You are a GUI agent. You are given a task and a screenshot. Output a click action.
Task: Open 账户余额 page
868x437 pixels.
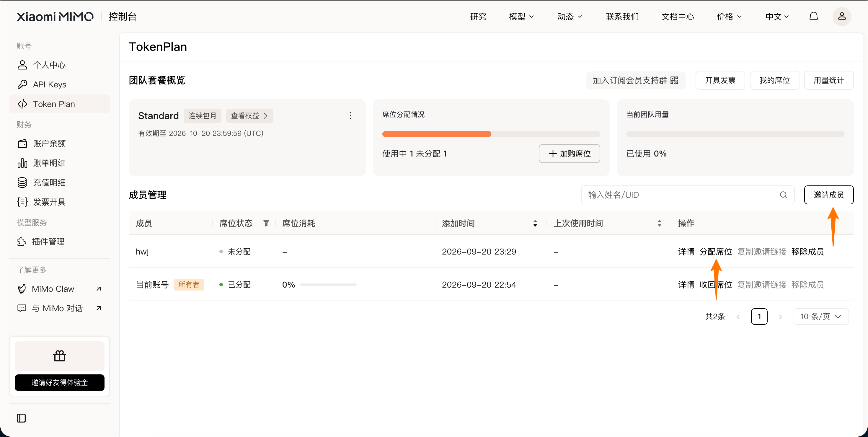(x=60, y=144)
